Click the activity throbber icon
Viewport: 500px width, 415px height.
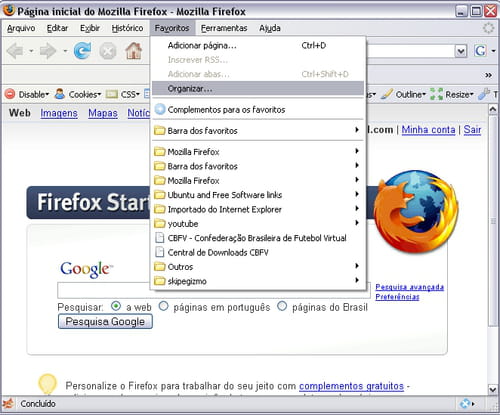pyautogui.click(x=489, y=28)
